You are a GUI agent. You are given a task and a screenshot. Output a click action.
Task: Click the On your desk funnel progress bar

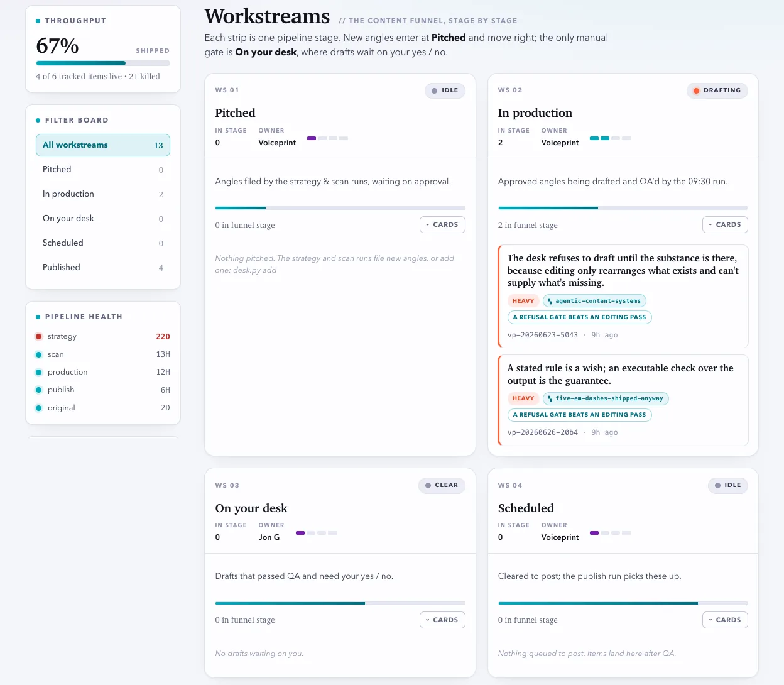tap(340, 603)
